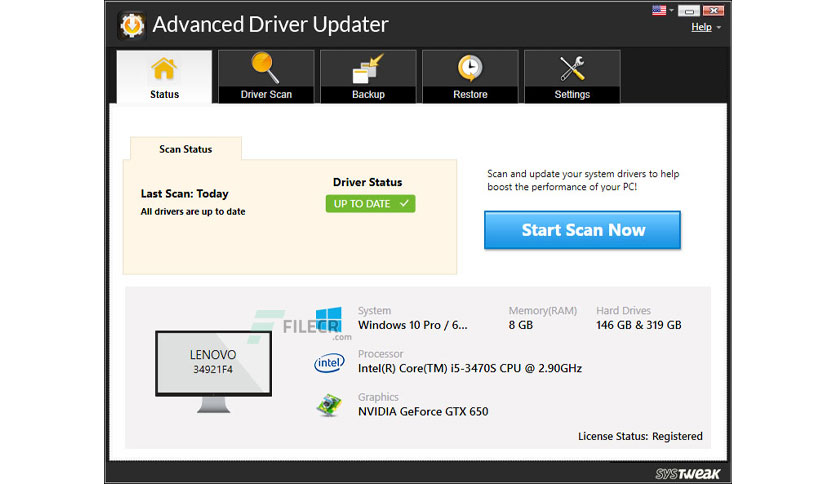Minimize the Advanced Driver Updater window
The image size is (836, 484).
tap(689, 11)
